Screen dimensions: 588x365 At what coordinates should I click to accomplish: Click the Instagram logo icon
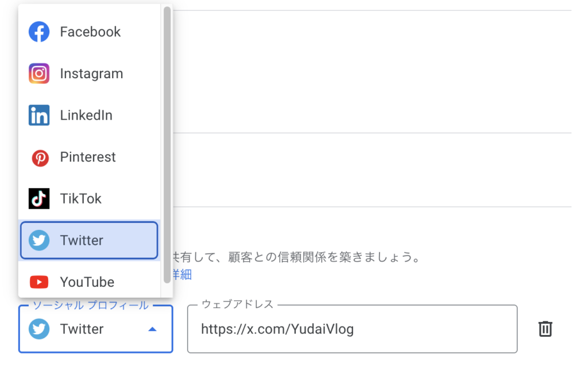[x=39, y=74]
